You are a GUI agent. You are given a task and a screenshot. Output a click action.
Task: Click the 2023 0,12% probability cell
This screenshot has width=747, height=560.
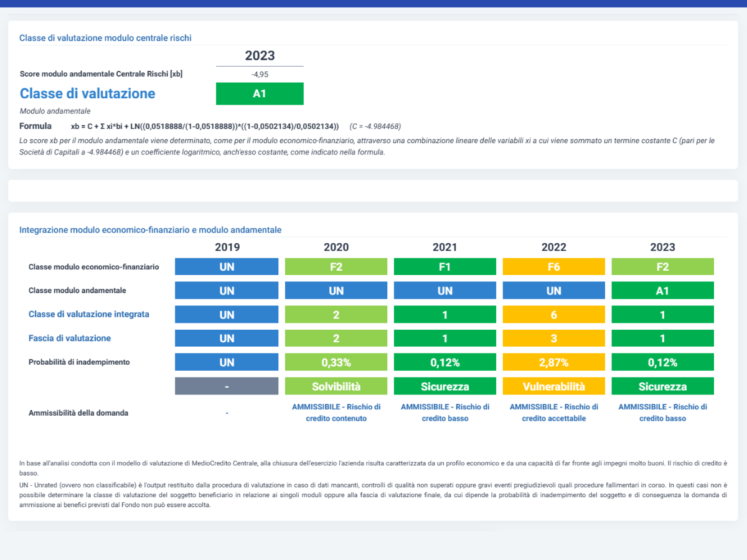[x=663, y=362]
